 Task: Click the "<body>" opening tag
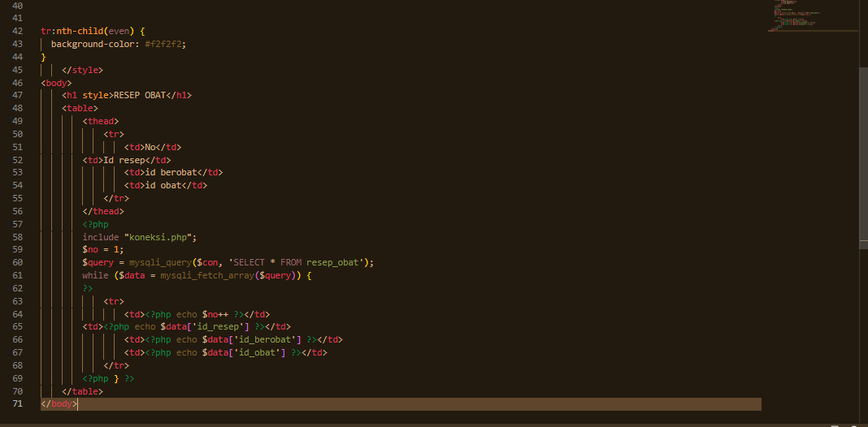coord(56,83)
